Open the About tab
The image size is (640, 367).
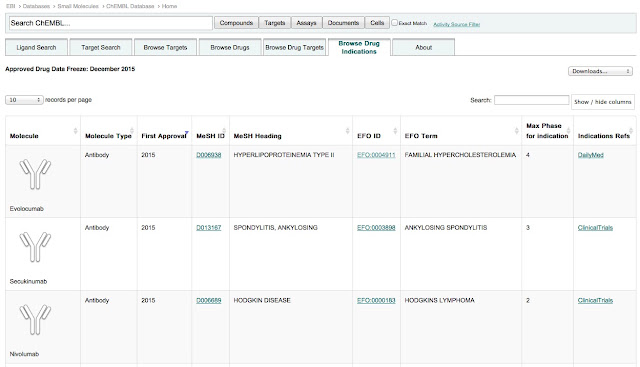click(x=423, y=47)
